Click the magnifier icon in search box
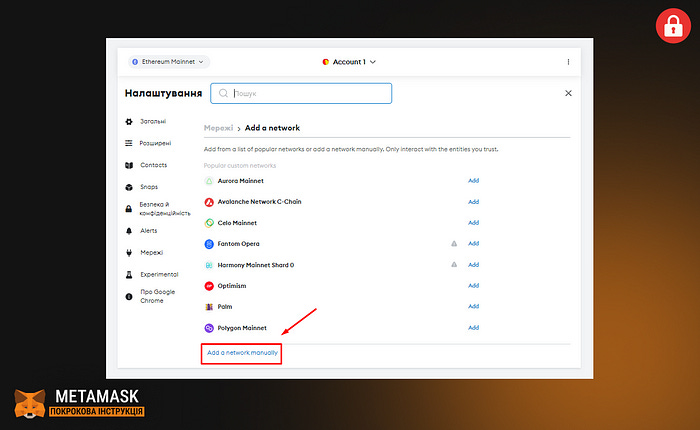Viewport: 700px width, 430px height. click(223, 93)
